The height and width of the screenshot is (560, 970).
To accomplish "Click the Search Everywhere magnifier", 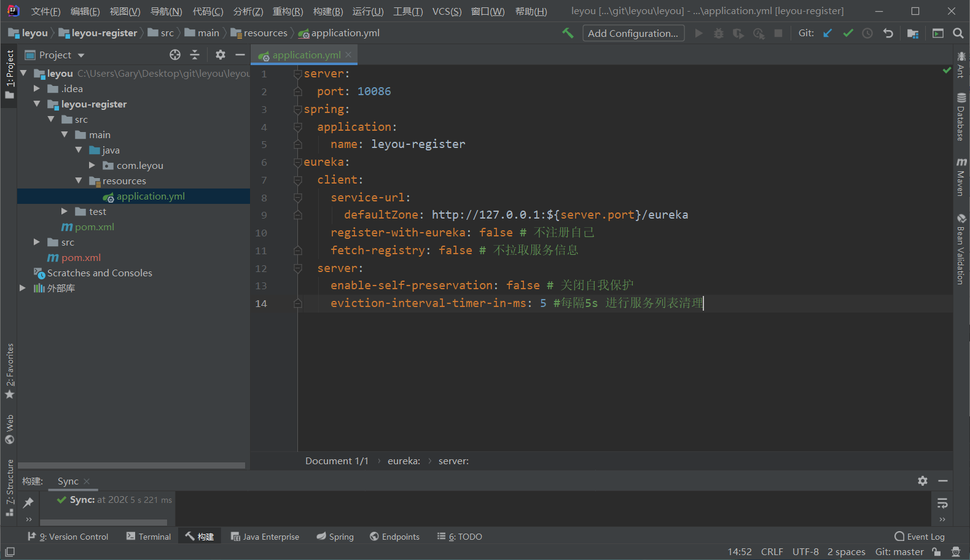I will tap(958, 33).
